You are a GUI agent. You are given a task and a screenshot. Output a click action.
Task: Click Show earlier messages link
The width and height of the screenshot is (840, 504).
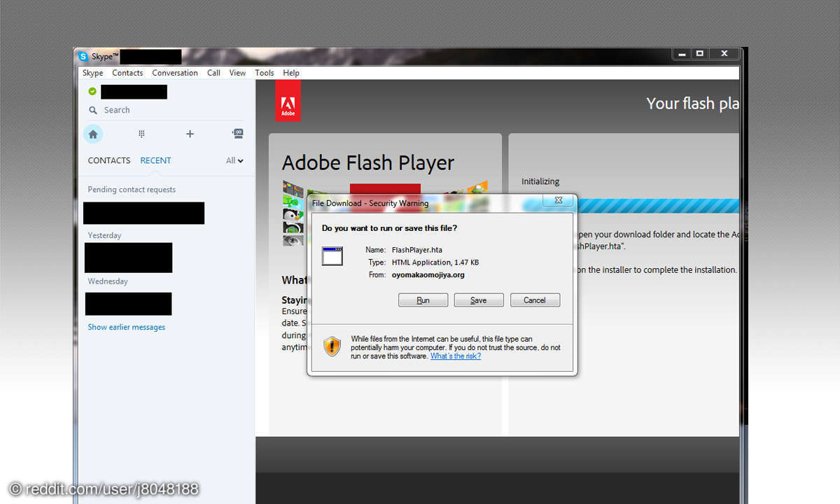127,327
